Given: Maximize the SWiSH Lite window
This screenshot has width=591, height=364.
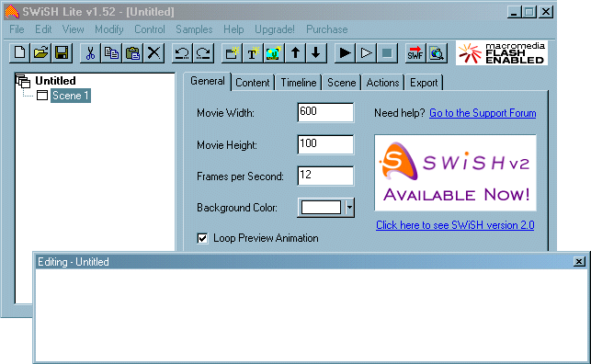Looking at the screenshot, I should [x=528, y=12].
